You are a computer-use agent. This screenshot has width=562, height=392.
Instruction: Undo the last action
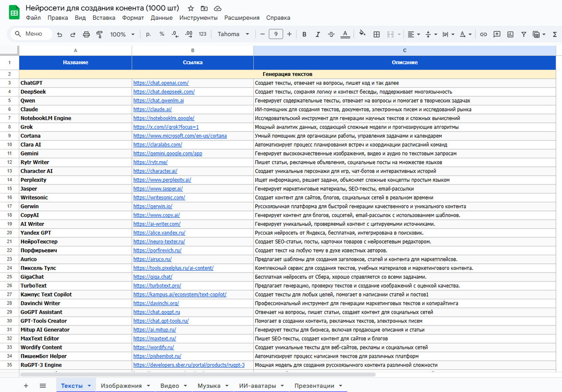pos(59,34)
